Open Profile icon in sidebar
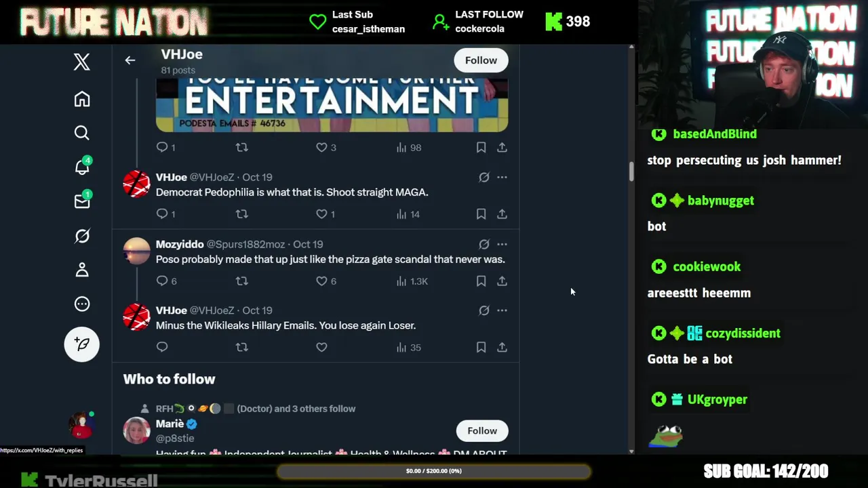The height and width of the screenshot is (488, 868). pyautogui.click(x=82, y=270)
